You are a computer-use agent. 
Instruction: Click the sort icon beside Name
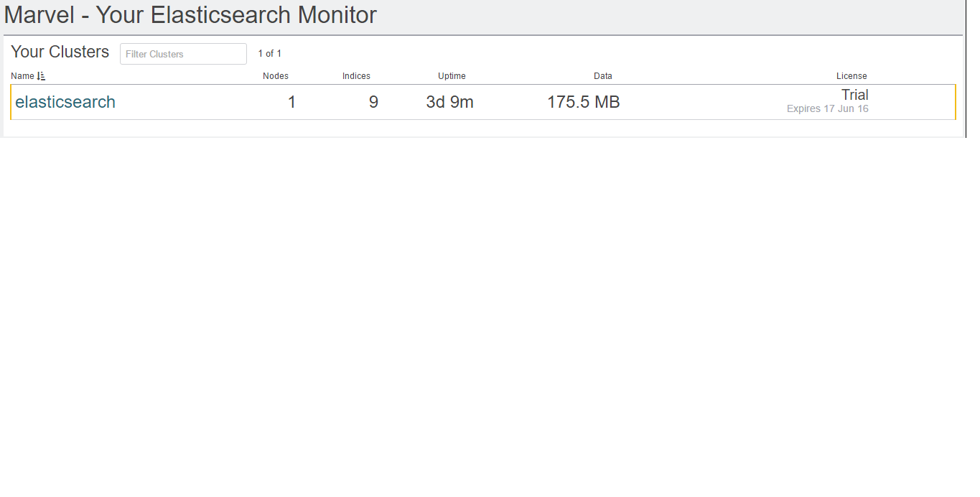pos(42,76)
